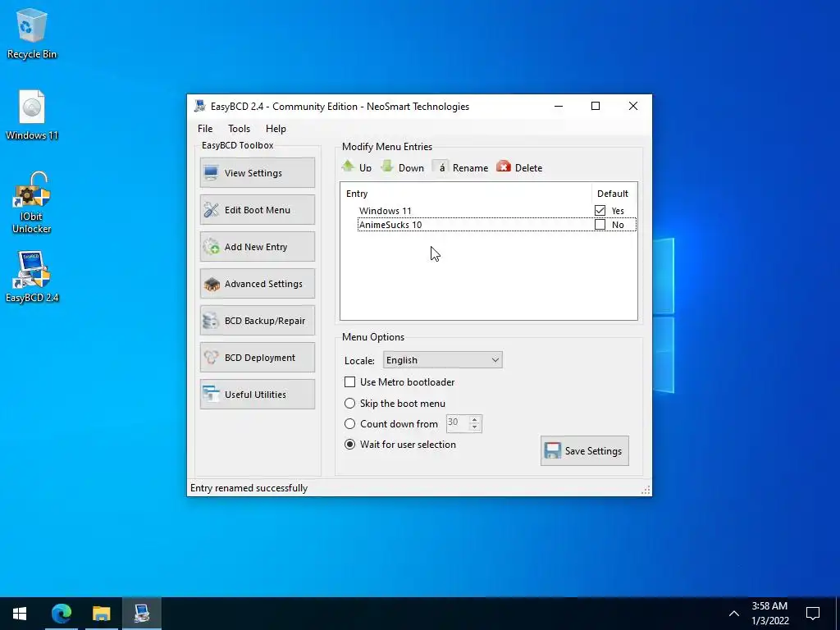Open the File menu
Viewport: 840px width, 630px height.
tap(204, 129)
